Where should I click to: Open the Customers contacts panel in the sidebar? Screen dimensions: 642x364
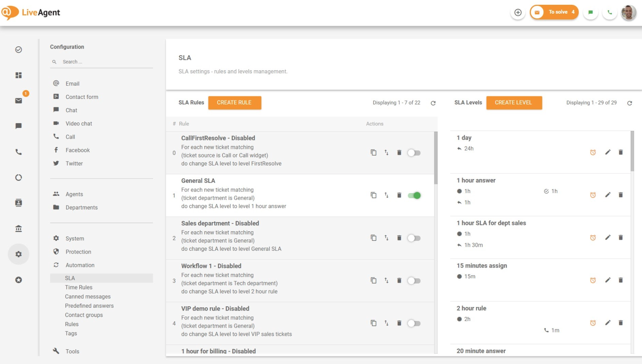(18, 203)
